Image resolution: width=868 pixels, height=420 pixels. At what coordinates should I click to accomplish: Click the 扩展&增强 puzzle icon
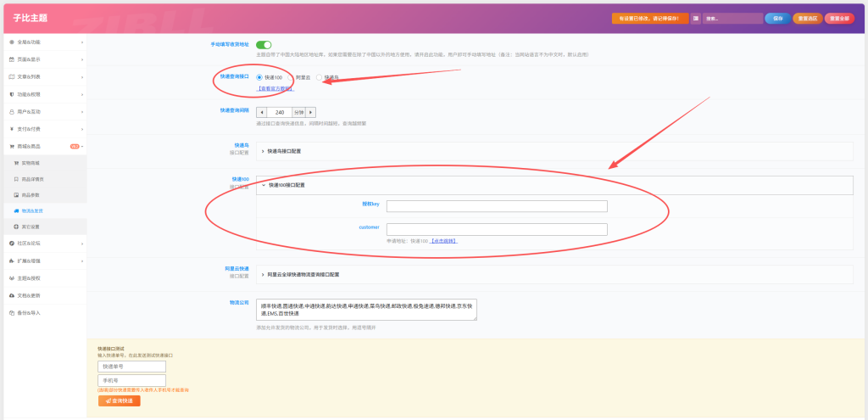click(x=12, y=260)
